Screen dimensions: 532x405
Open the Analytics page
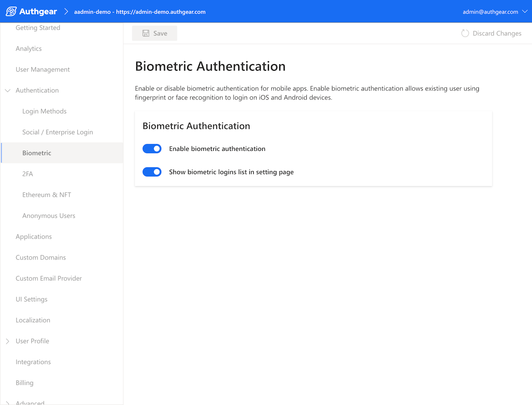click(28, 48)
